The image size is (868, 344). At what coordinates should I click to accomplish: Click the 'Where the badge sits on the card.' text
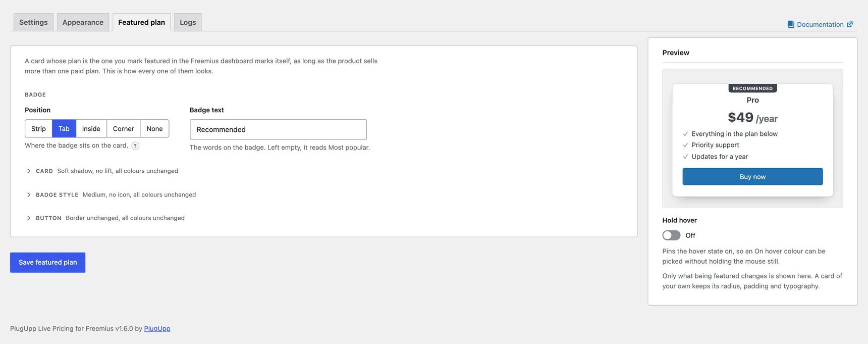(x=76, y=145)
